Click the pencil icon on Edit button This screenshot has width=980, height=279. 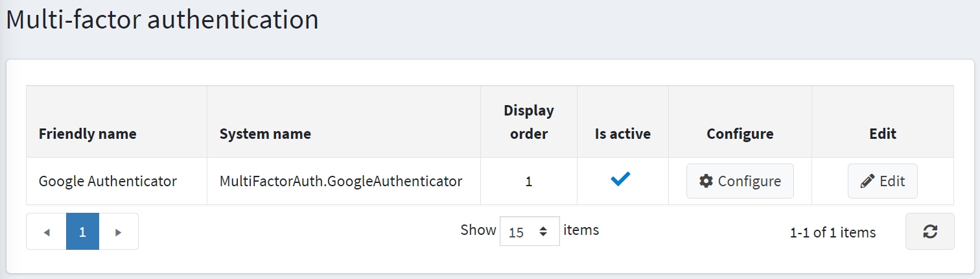tap(867, 181)
